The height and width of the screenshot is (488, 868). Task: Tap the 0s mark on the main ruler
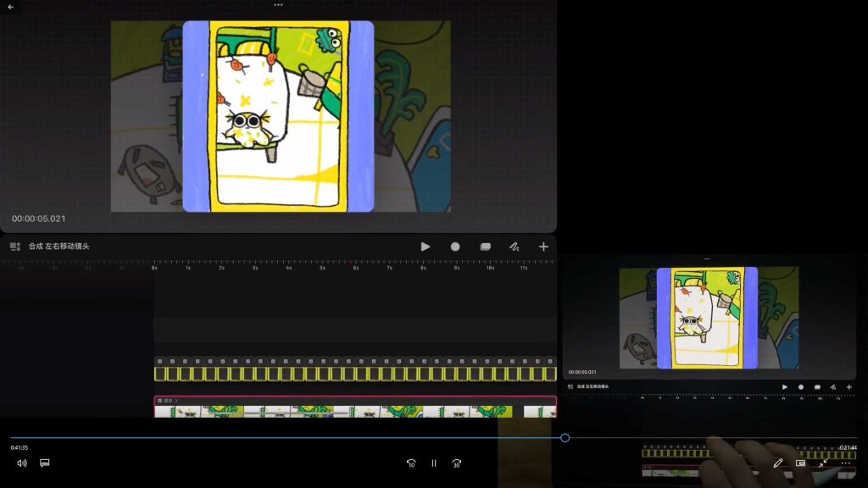154,268
